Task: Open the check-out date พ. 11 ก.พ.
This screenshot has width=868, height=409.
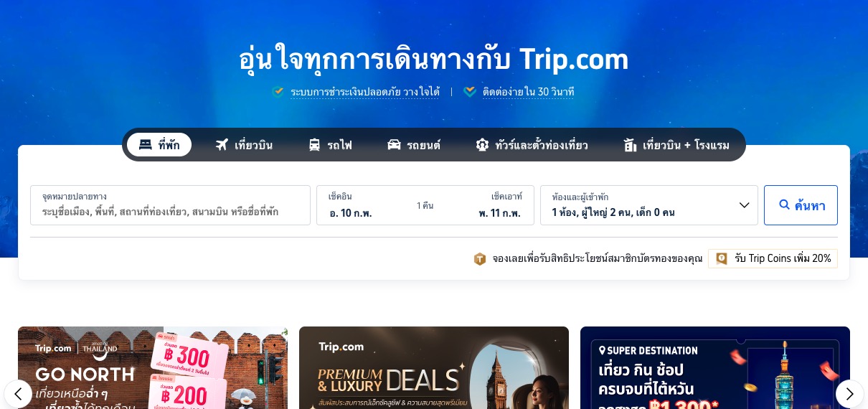Action: coord(499,213)
